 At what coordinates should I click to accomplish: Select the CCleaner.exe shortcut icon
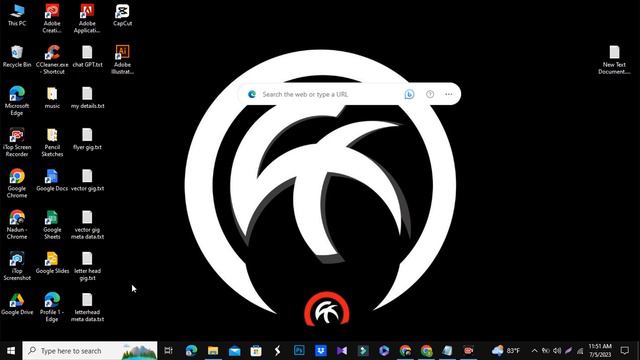(52, 60)
